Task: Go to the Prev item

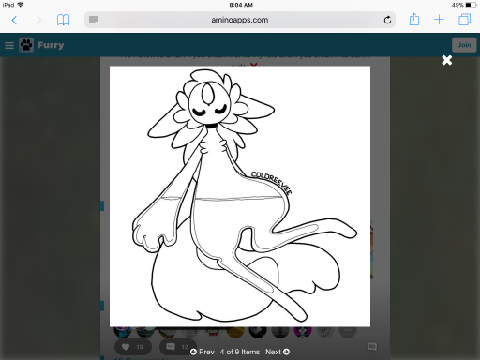Action: pyautogui.click(x=202, y=352)
